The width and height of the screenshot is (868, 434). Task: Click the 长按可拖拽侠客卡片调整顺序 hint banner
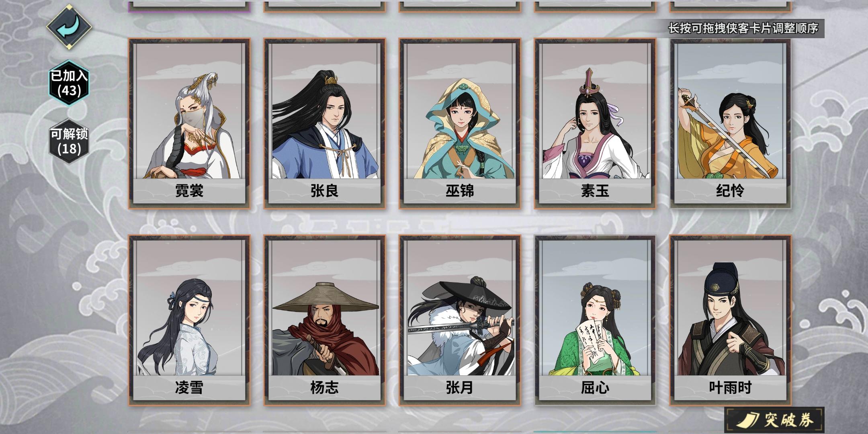pos(743,29)
